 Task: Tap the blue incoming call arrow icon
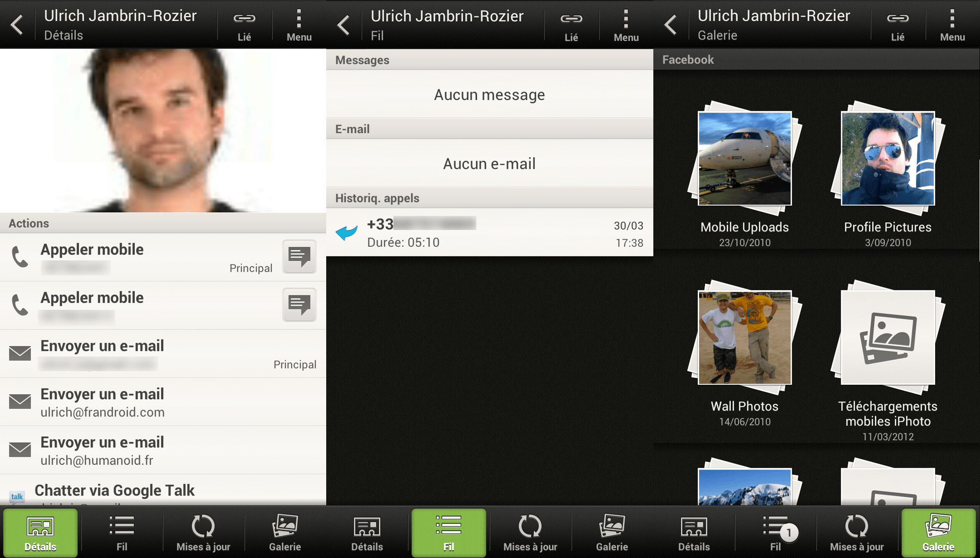coord(347,233)
